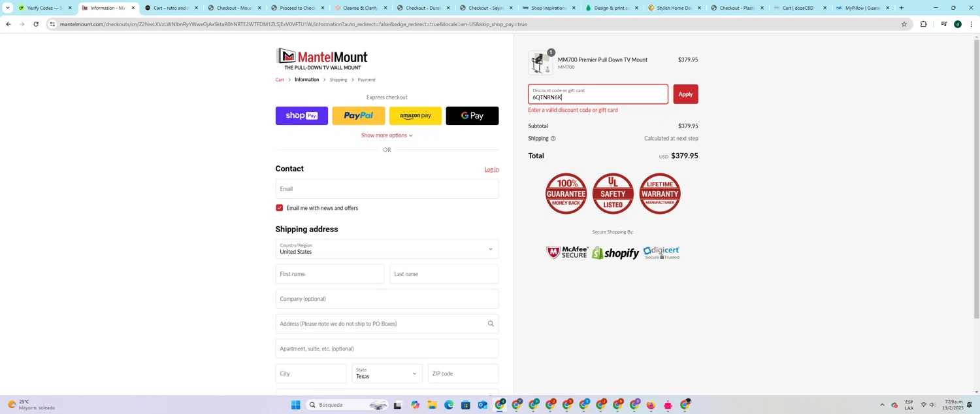This screenshot has width=980, height=414.
Task: Click the ZIP code field
Action: (x=463, y=373)
